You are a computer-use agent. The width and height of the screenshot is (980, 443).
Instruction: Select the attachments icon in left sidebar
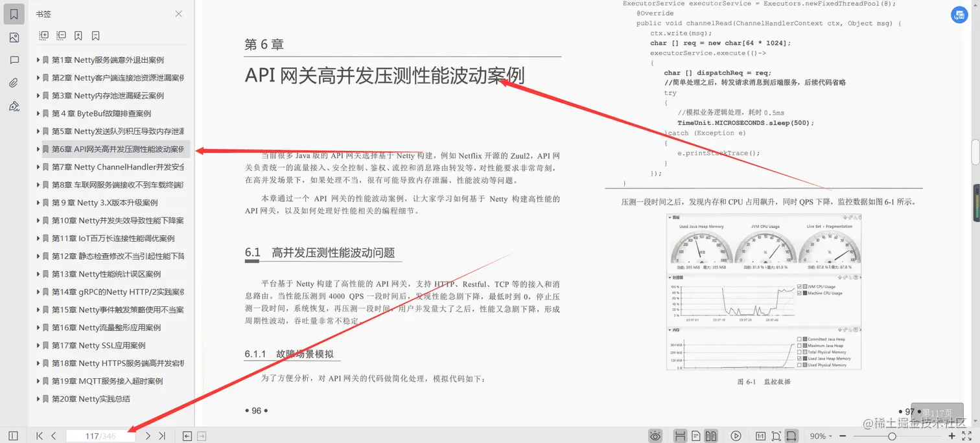click(14, 82)
